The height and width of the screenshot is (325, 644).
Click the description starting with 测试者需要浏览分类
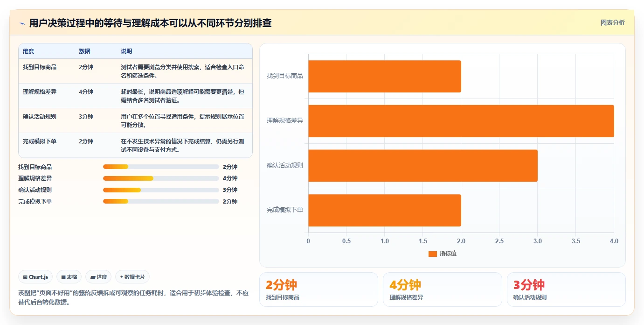pyautogui.click(x=182, y=71)
